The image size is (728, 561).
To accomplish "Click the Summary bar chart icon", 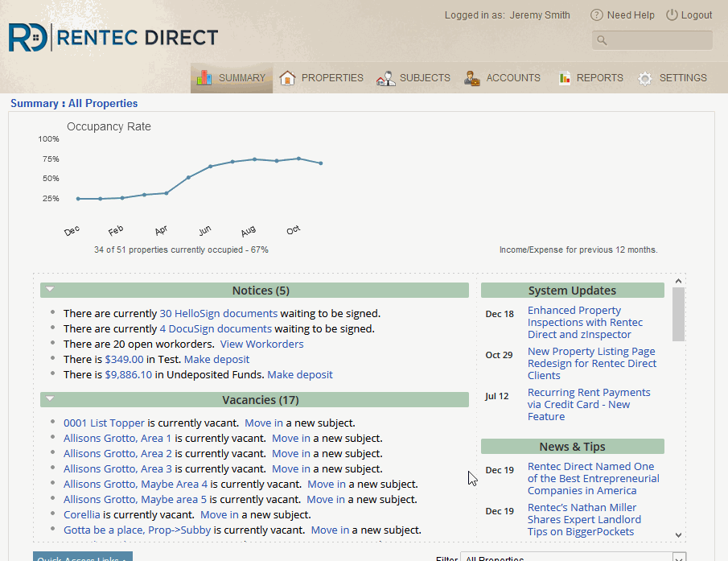I will pos(204,78).
